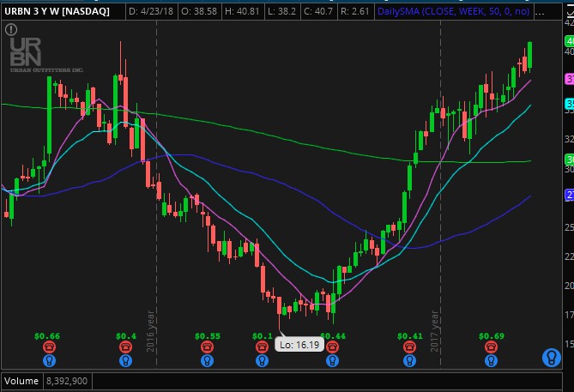Click the L: 38.2 low value
Image resolution: width=574 pixels, height=392 pixels.
point(282,12)
